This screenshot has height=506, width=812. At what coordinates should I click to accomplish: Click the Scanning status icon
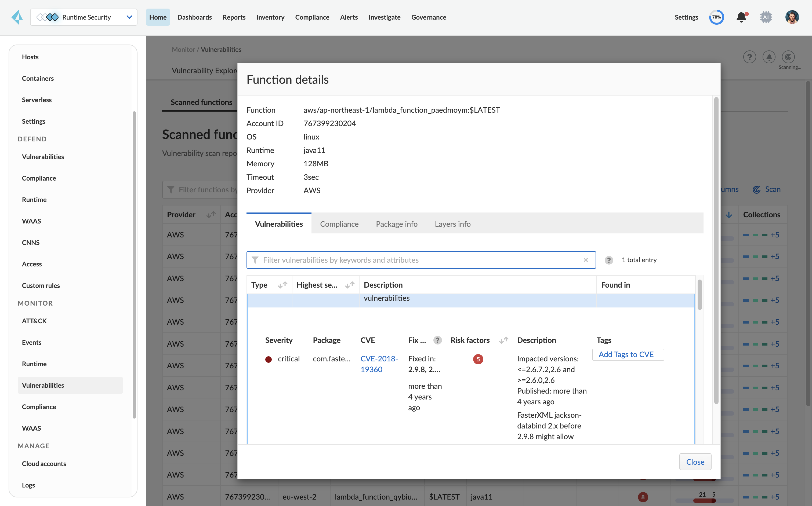coord(788,57)
